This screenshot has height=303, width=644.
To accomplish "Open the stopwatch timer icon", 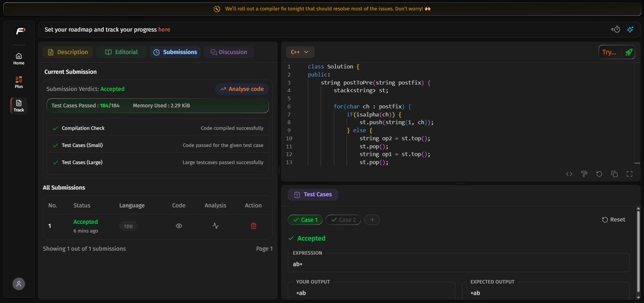I will 616,29.
